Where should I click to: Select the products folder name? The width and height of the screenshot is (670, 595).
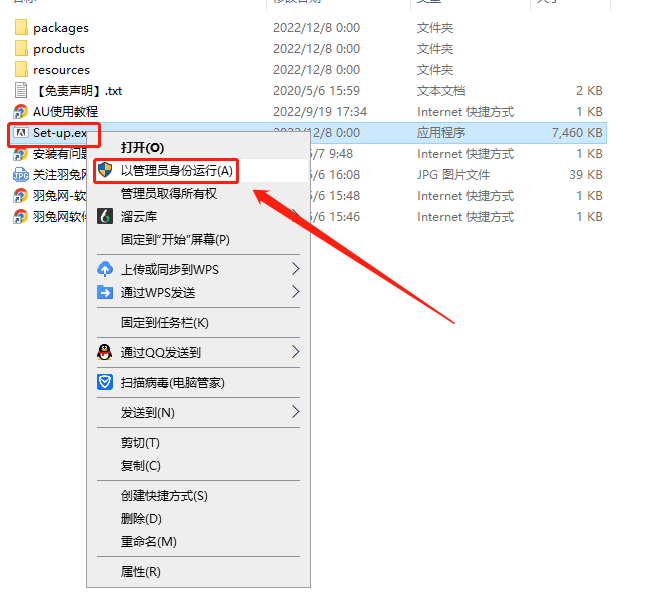point(59,49)
